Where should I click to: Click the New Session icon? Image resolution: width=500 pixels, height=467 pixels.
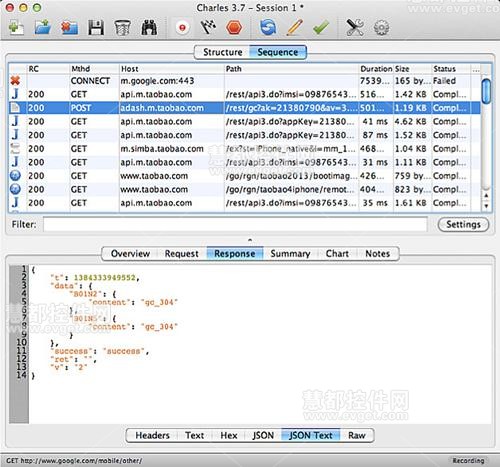click(16, 28)
